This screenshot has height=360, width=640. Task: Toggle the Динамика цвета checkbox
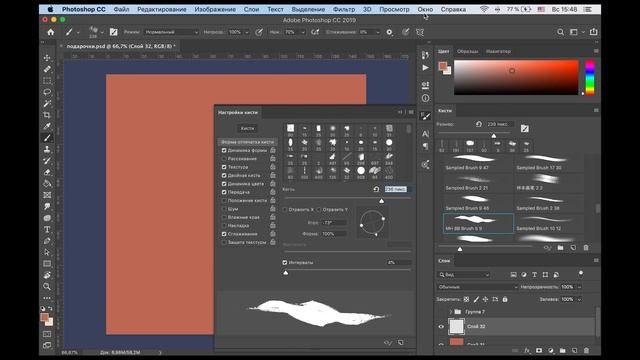click(224, 184)
